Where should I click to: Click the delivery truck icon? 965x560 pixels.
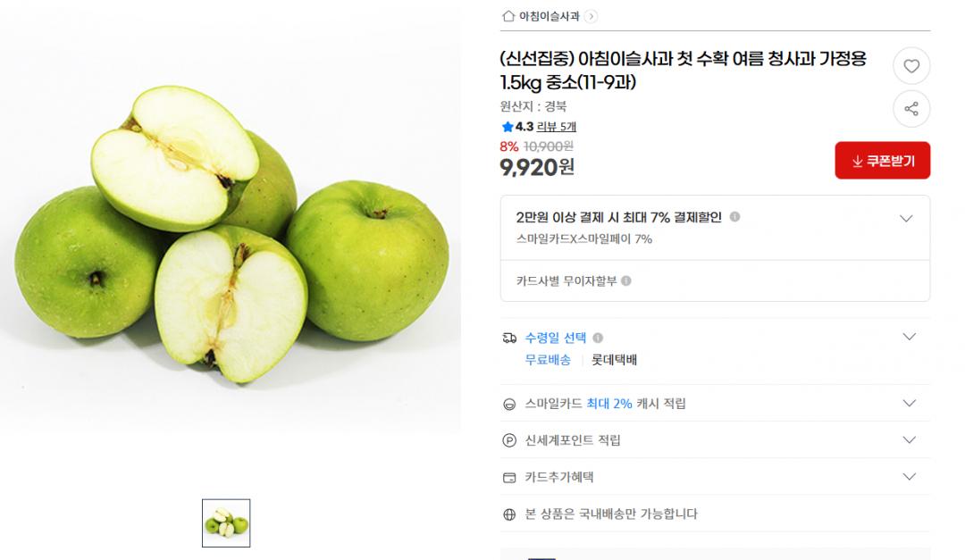(x=509, y=338)
